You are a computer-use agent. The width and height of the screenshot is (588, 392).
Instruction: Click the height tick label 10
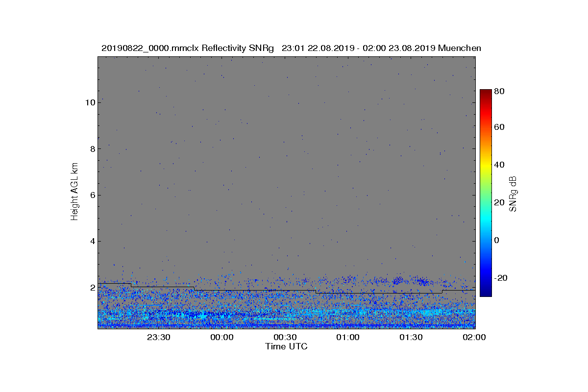tap(90, 102)
